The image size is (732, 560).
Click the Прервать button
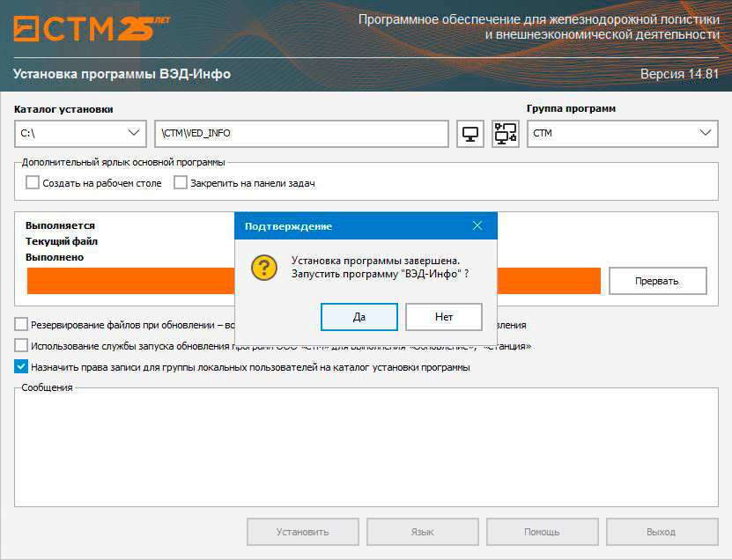(x=657, y=281)
